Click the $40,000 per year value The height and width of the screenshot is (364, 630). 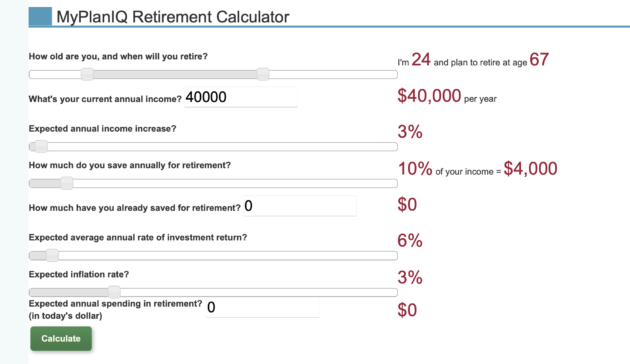(447, 96)
